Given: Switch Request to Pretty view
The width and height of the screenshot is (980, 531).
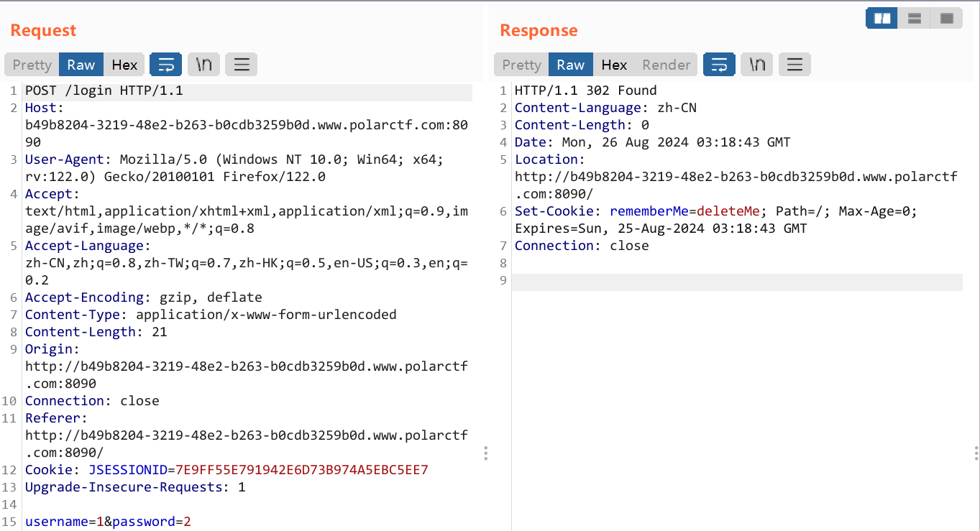Looking at the screenshot, I should click(32, 65).
